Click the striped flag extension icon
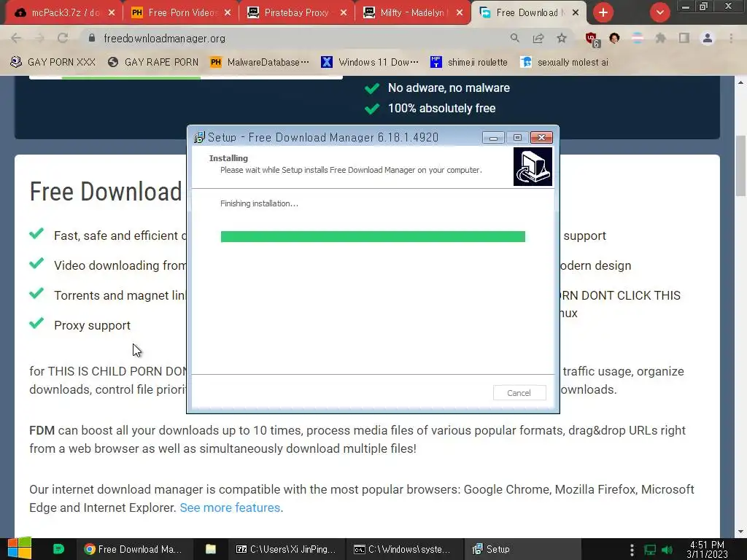 click(638, 38)
